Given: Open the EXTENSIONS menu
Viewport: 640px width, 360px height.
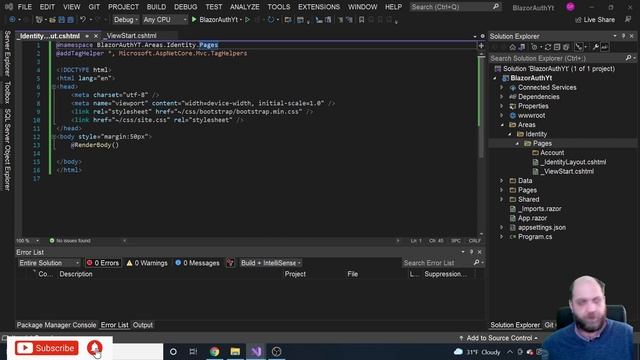Looking at the screenshot, I should 319,7.
